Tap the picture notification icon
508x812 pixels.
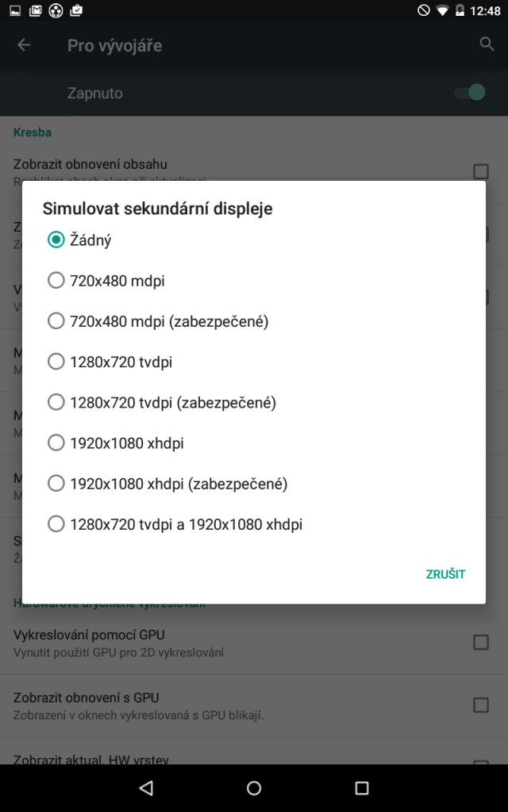(x=15, y=10)
